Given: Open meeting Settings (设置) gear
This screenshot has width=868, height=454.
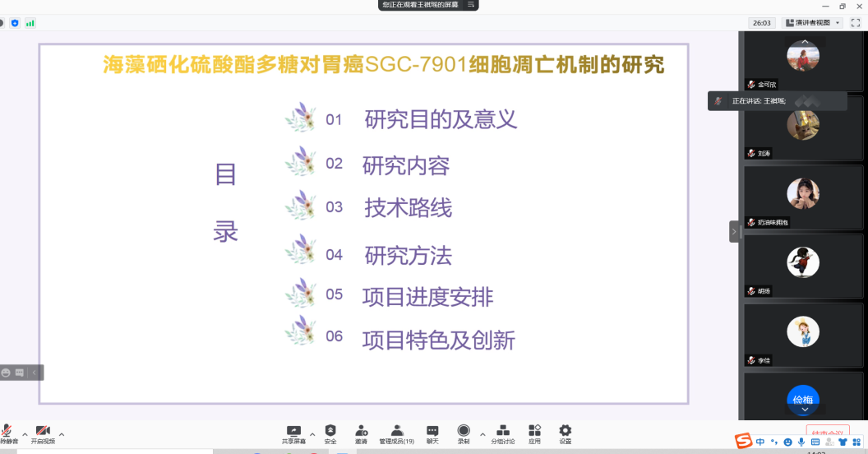Looking at the screenshot, I should point(566,431).
